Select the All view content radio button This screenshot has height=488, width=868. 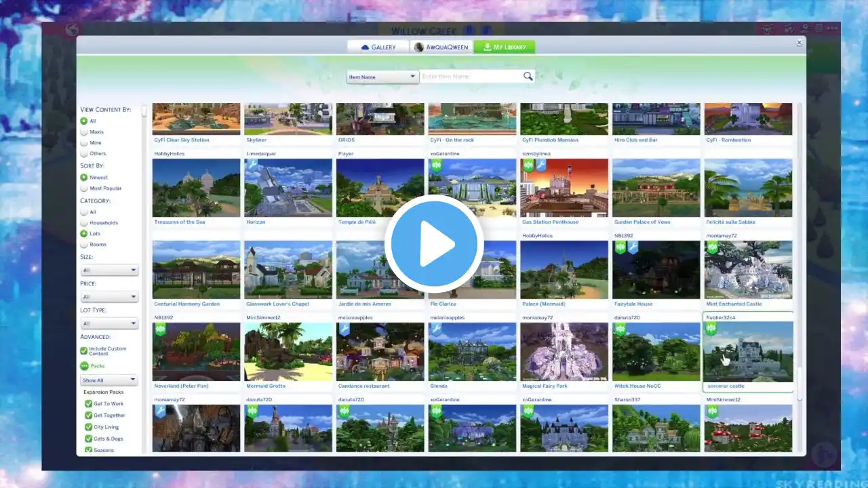click(84, 121)
